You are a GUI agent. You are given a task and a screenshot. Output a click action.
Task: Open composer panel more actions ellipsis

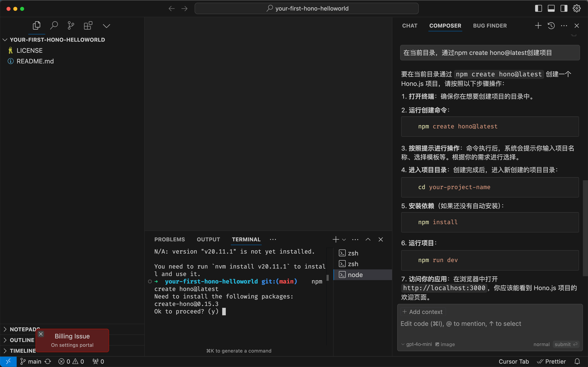[564, 26]
